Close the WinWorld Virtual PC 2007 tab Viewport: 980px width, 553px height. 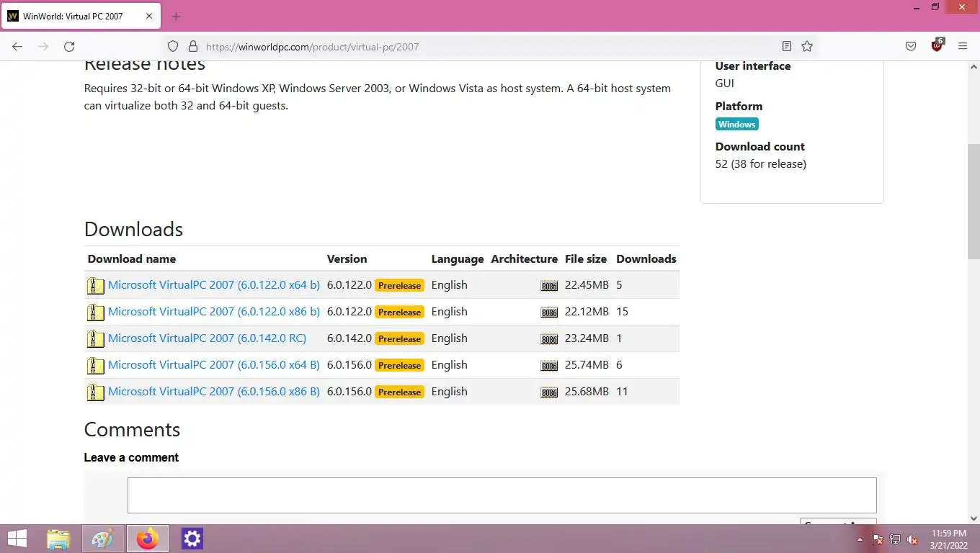[149, 16]
